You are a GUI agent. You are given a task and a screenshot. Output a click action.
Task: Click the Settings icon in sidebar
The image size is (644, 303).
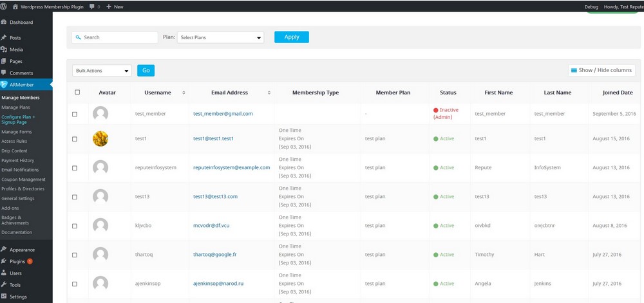[4, 297]
